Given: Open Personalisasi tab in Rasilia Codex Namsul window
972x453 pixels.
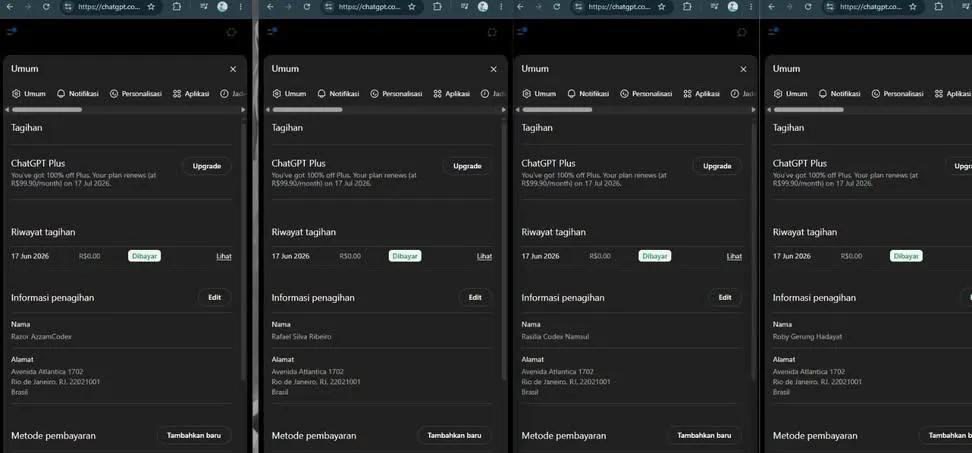Looking at the screenshot, I should tap(646, 94).
